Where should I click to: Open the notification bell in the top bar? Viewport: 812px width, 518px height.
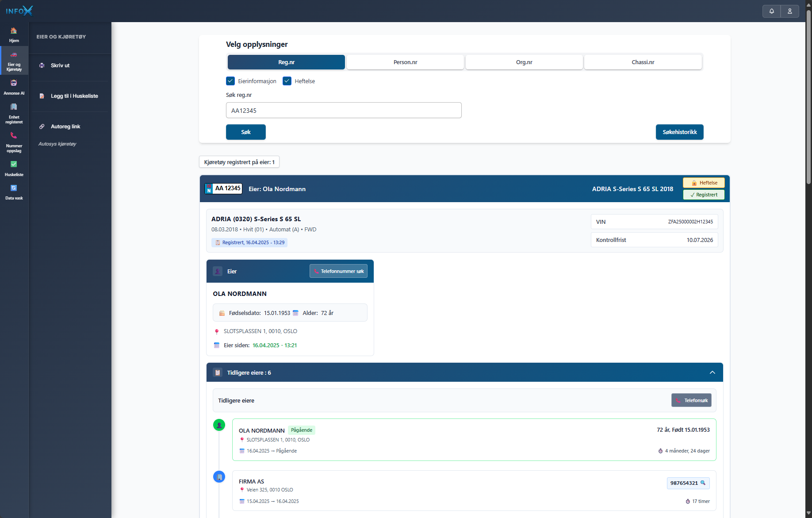point(771,11)
